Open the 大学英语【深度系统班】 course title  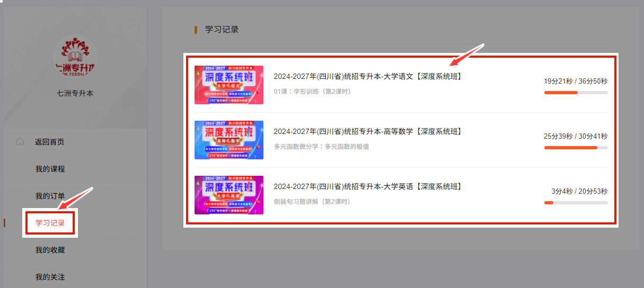pyautogui.click(x=368, y=186)
